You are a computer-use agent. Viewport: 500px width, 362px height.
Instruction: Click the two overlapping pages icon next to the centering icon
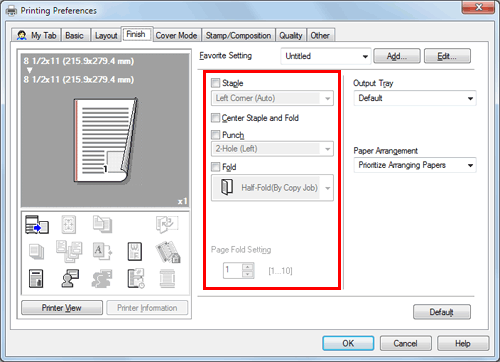(102, 224)
